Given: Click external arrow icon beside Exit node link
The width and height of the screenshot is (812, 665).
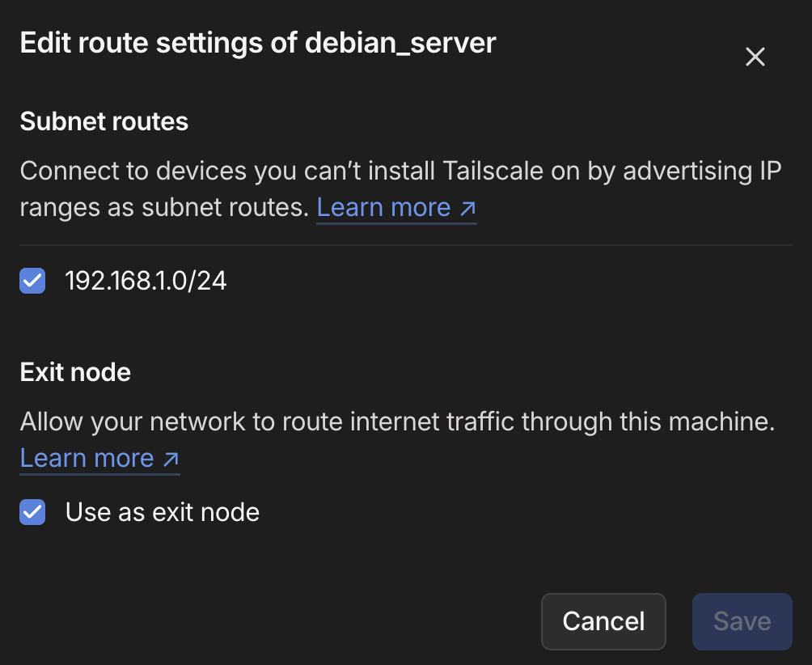Looking at the screenshot, I should pos(171,460).
